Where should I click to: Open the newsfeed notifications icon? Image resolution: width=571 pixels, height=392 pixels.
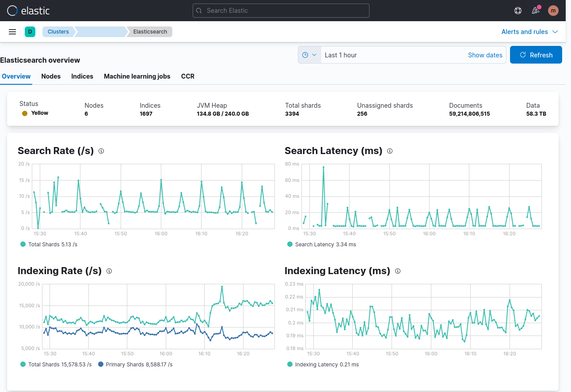click(536, 11)
